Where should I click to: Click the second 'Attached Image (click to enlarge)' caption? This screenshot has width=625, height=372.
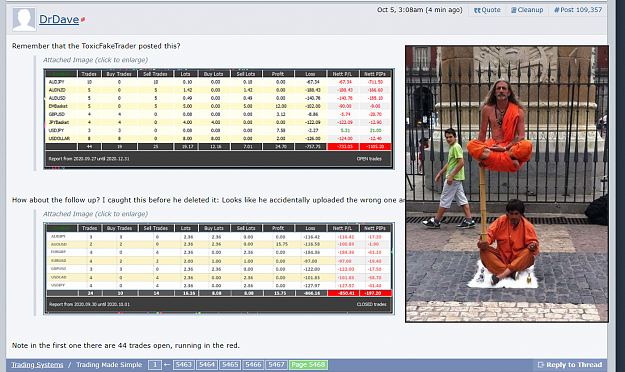pyautogui.click(x=95, y=214)
